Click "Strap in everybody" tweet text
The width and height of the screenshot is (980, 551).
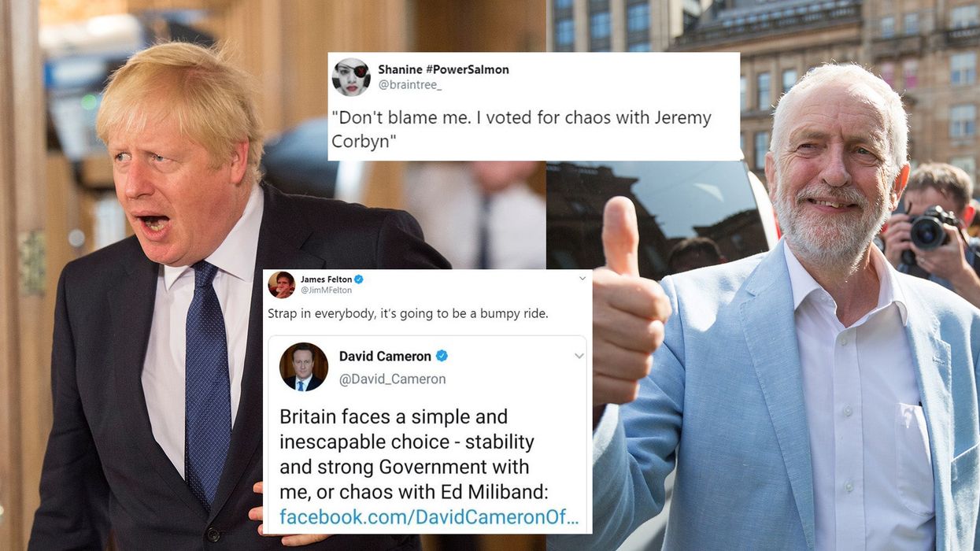coord(408,314)
